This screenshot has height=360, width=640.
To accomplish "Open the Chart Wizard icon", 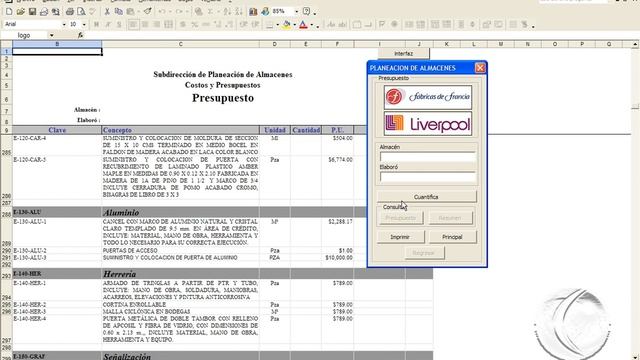I will coord(253,11).
